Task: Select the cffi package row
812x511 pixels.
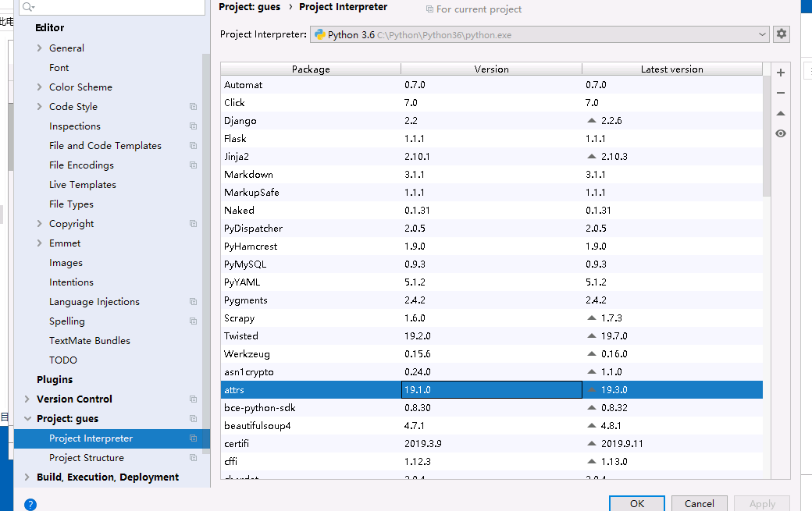Action: coord(491,461)
